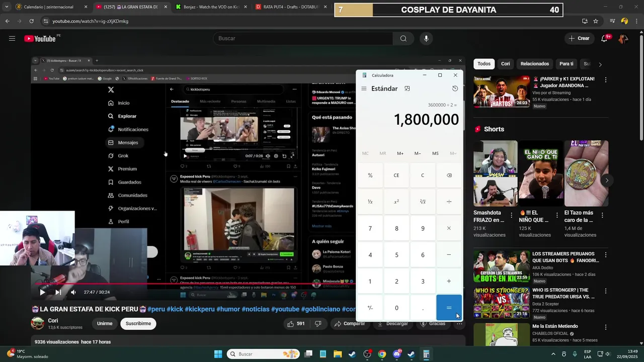644x362 pixels.
Task: Click the percent key in Calculator
Action: tap(370, 175)
